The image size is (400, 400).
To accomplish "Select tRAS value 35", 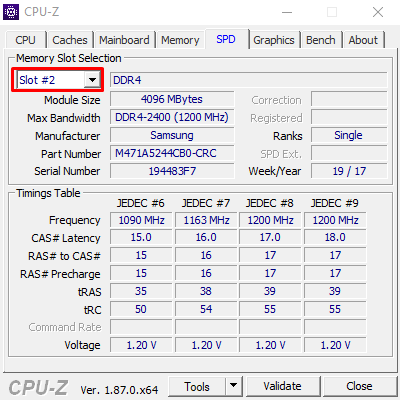I will tap(141, 292).
